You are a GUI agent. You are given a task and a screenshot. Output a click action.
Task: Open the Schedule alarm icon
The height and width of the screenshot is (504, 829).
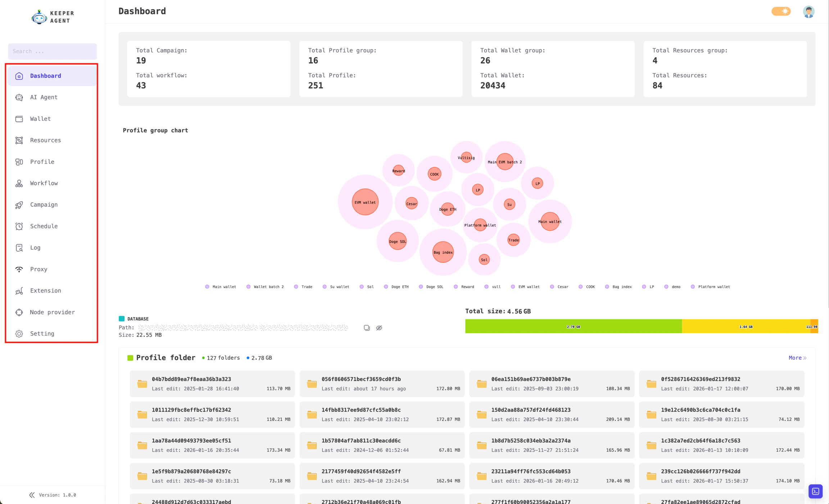[19, 226]
